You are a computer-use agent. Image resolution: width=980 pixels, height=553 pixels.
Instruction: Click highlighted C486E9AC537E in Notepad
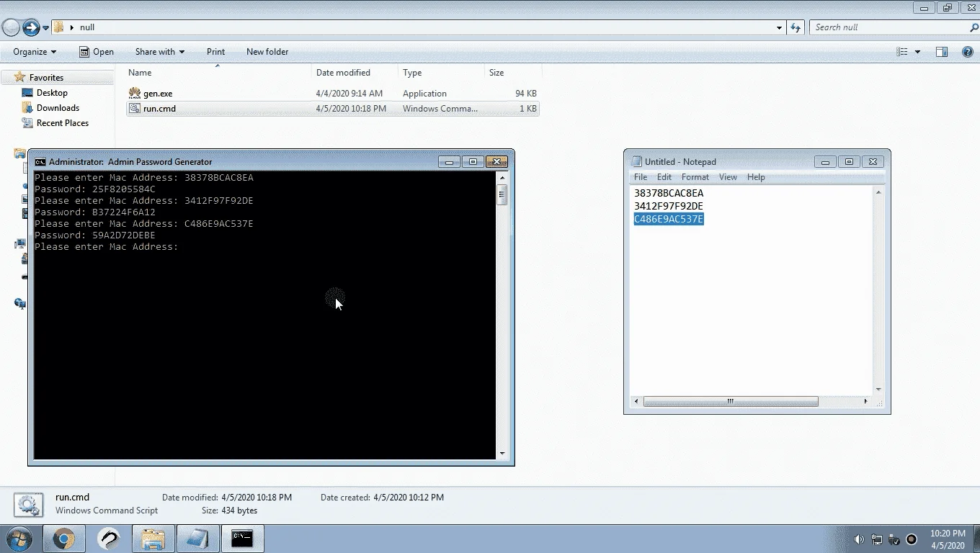tap(669, 219)
